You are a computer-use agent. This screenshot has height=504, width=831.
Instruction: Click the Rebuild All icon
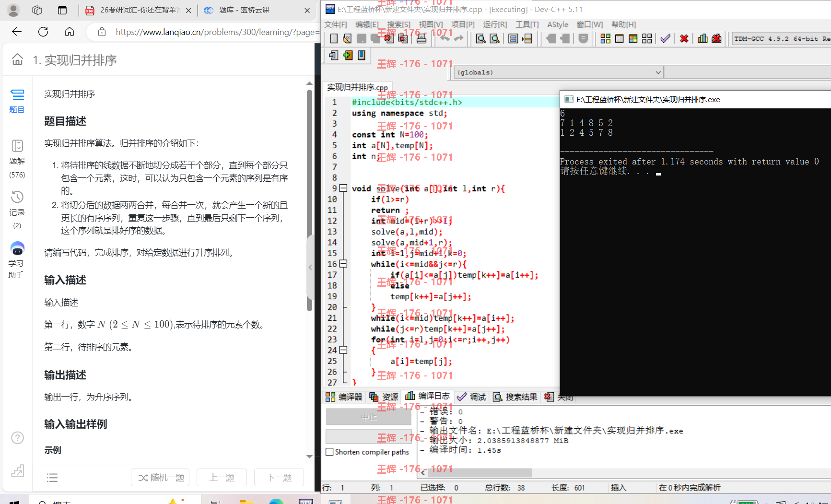coord(647,39)
